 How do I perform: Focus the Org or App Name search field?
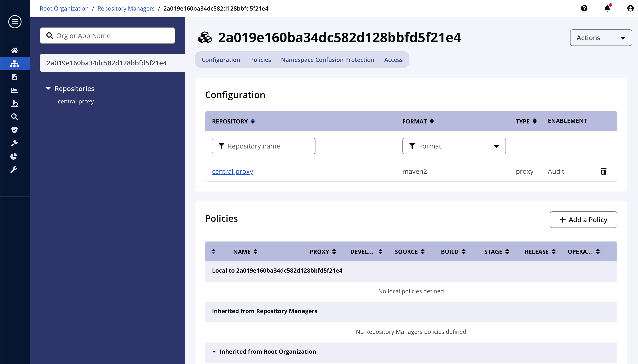click(107, 36)
